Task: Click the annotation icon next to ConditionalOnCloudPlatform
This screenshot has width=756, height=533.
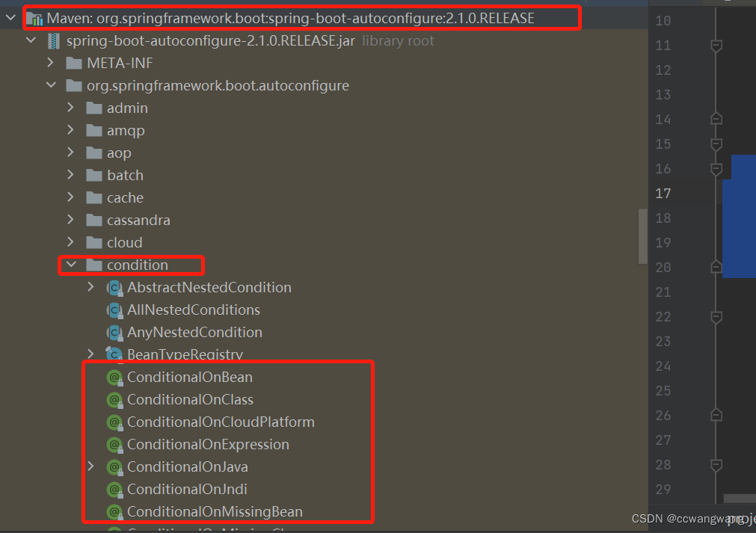Action: click(114, 422)
